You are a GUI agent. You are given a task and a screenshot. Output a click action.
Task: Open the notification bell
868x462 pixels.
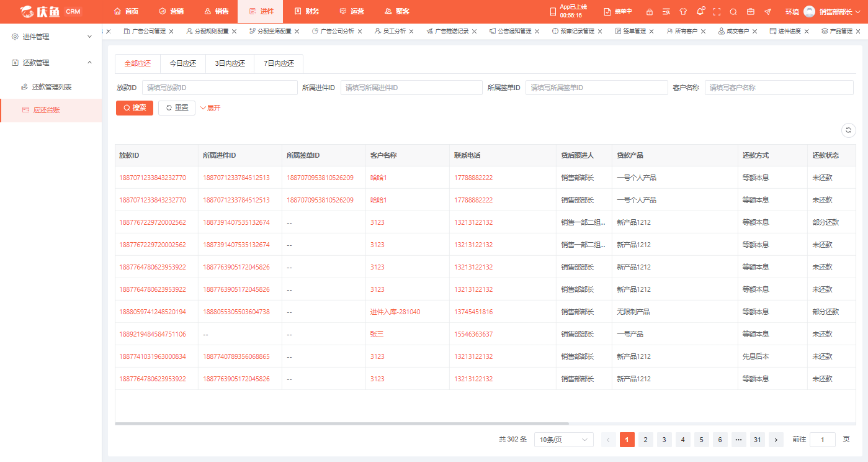tap(700, 11)
